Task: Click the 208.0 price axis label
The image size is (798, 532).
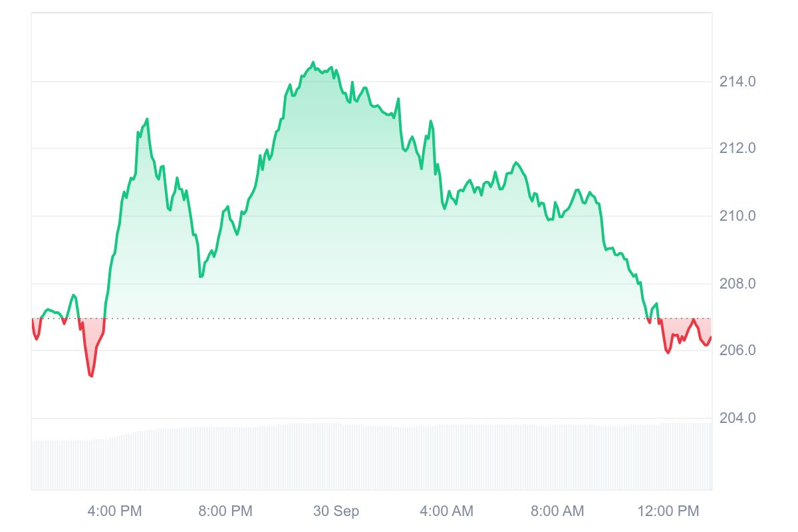Action: point(737,284)
